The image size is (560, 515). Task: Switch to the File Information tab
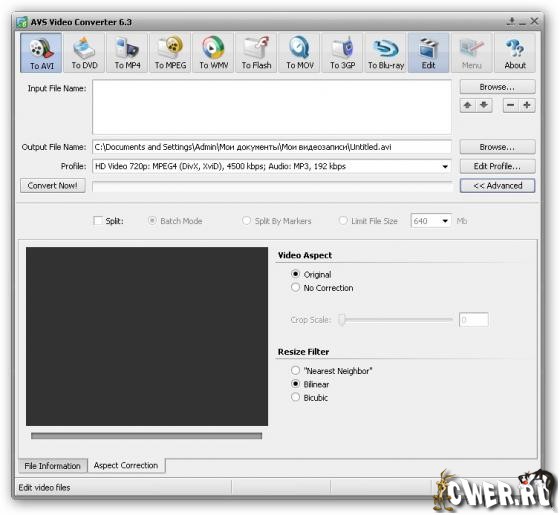coord(52,466)
